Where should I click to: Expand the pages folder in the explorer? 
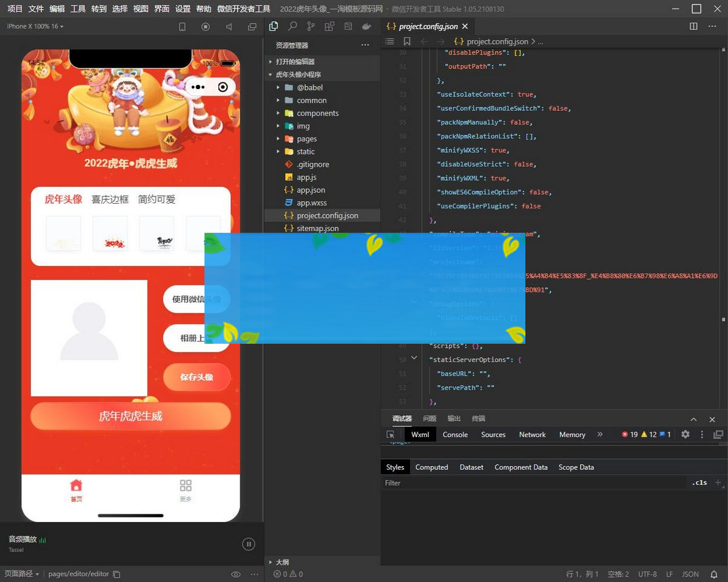point(306,139)
